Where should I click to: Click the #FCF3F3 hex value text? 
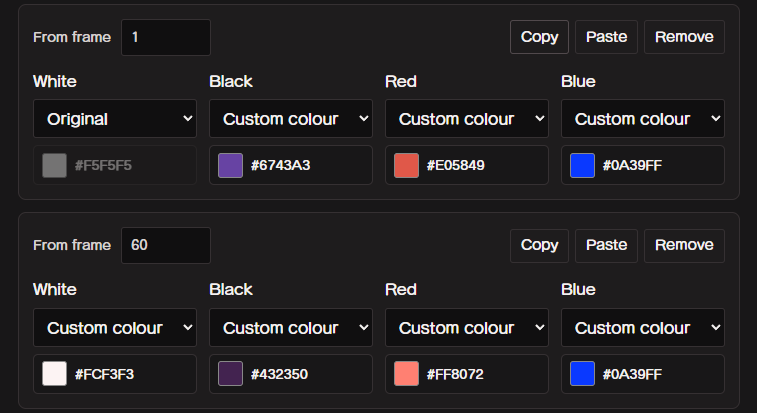pos(104,374)
